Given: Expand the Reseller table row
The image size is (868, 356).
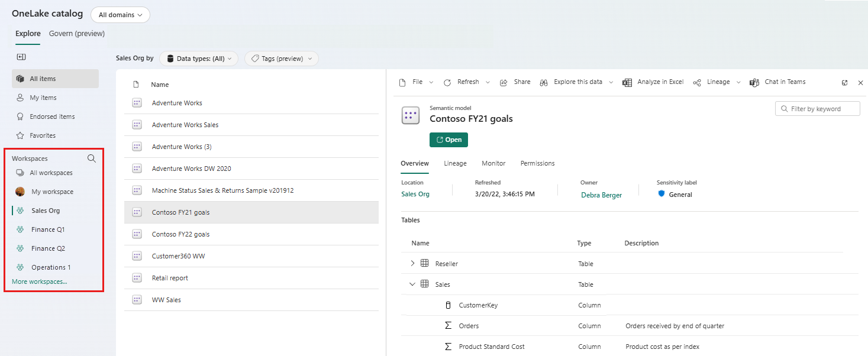Looking at the screenshot, I should [x=412, y=263].
